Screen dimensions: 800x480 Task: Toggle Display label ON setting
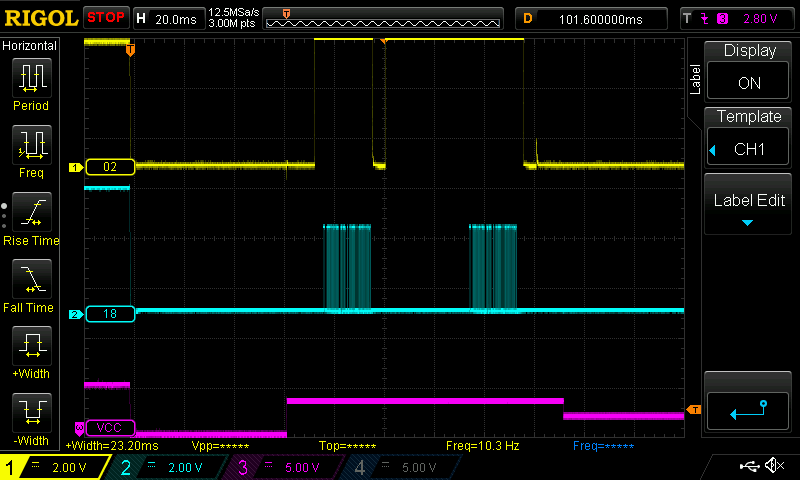748,70
